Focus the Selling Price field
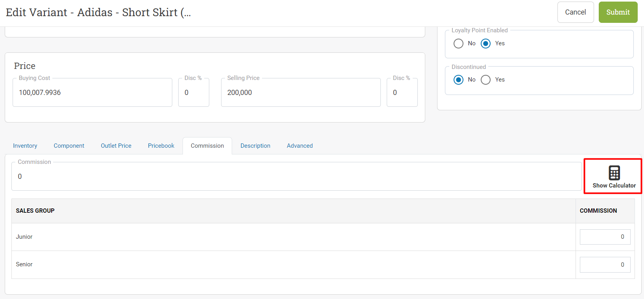The height and width of the screenshot is (299, 644). click(x=301, y=93)
